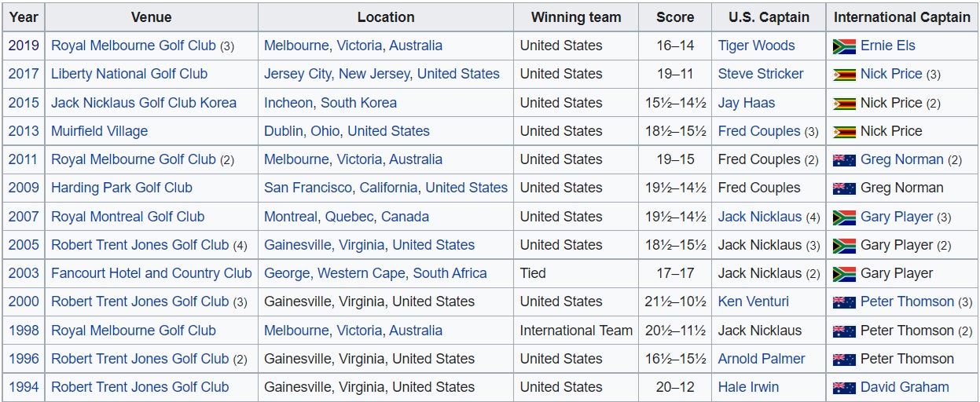Open the Harding Park Golf Club link
Image resolution: width=980 pixels, height=402 pixels.
coord(121,188)
